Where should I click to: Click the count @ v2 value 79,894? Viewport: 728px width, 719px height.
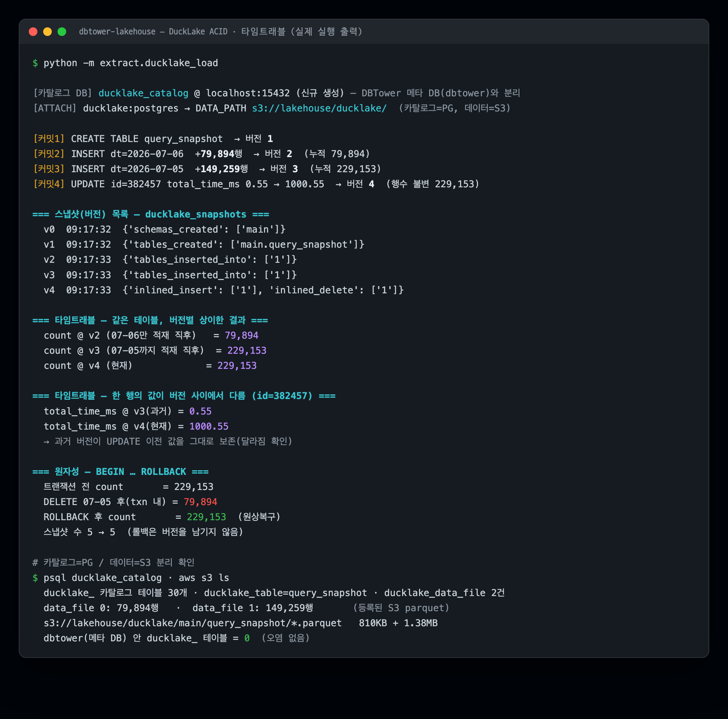click(242, 335)
